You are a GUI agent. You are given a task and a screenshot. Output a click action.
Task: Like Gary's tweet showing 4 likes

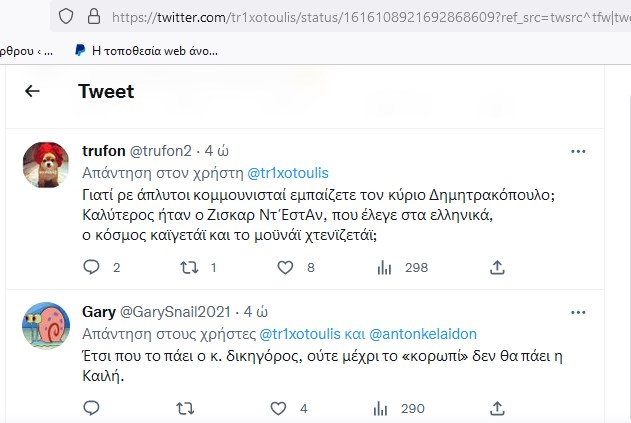(278, 409)
